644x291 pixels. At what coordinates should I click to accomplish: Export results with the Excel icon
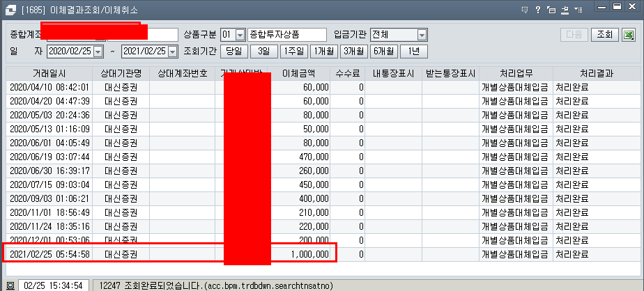click(x=629, y=35)
